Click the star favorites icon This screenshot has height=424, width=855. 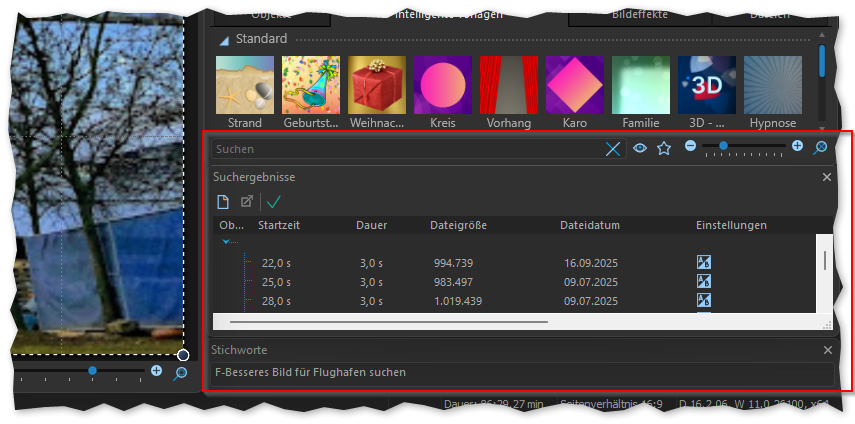(664, 149)
